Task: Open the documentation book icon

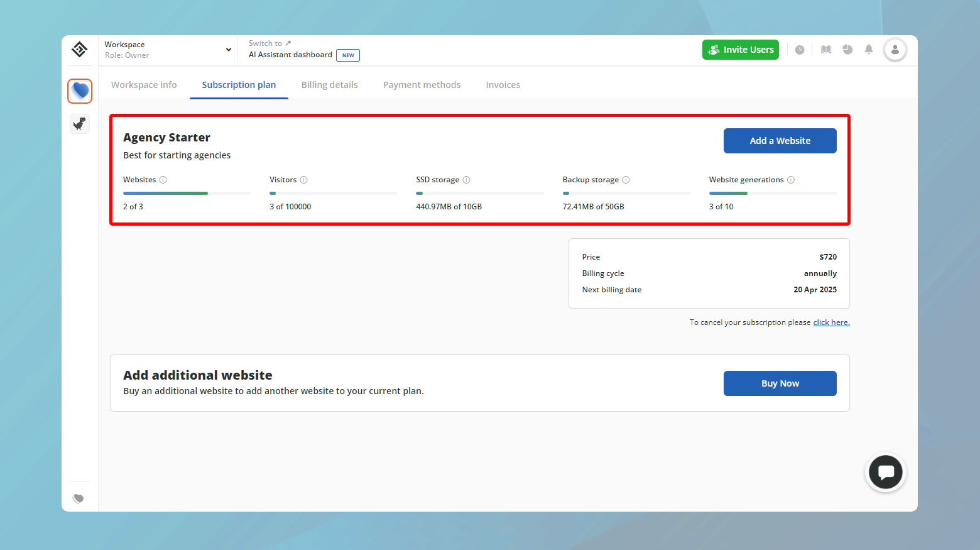Action: tap(825, 49)
